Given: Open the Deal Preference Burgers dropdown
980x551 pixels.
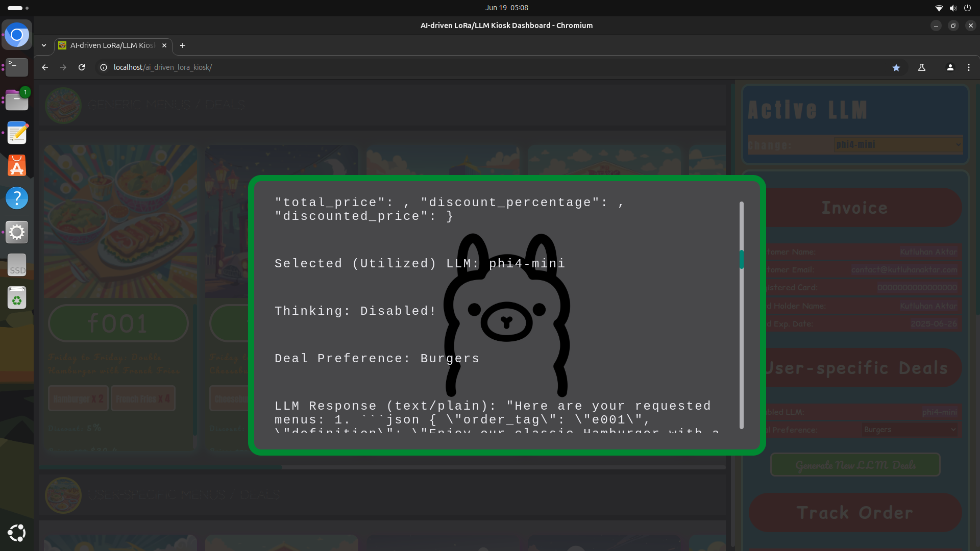Looking at the screenshot, I should 910,430.
